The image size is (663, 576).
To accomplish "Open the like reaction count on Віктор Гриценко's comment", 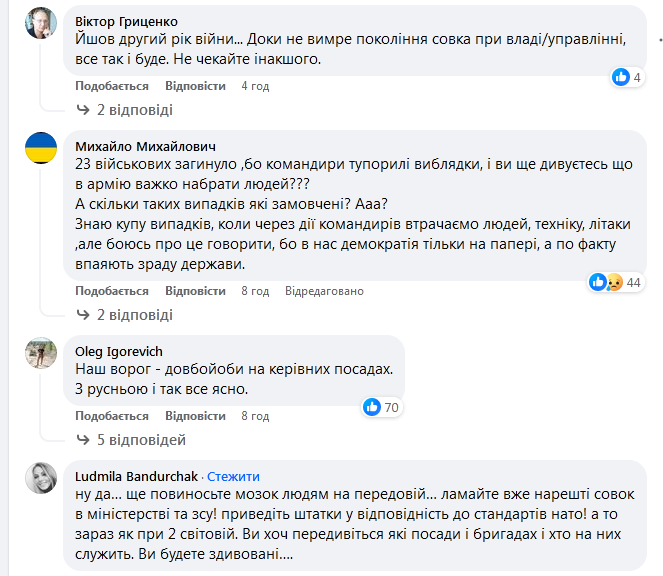I will pos(627,77).
